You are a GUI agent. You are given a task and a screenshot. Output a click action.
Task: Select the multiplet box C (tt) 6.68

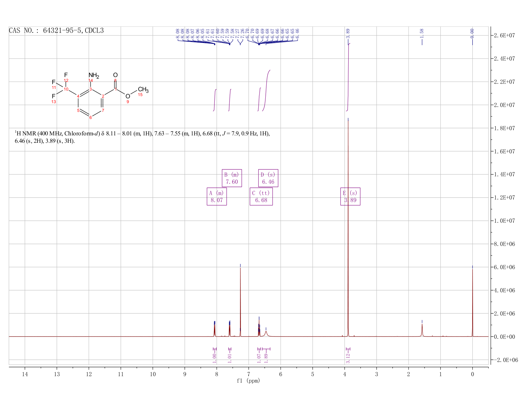pyautogui.click(x=261, y=197)
